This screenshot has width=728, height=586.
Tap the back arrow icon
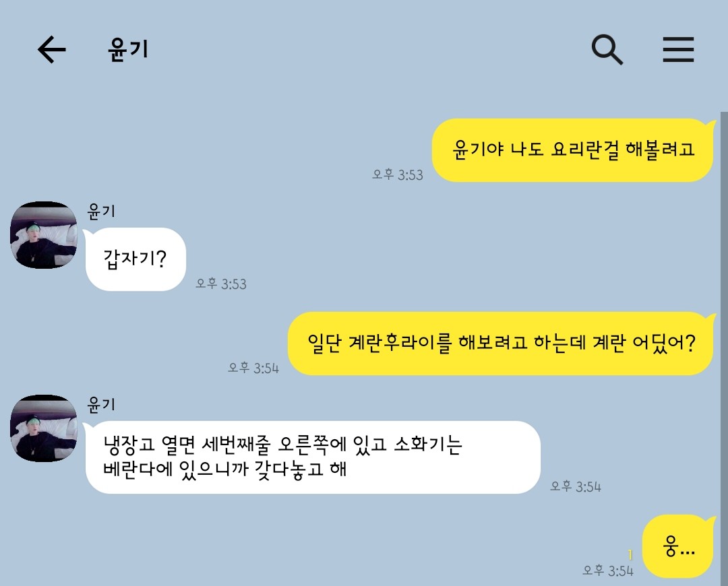51,49
